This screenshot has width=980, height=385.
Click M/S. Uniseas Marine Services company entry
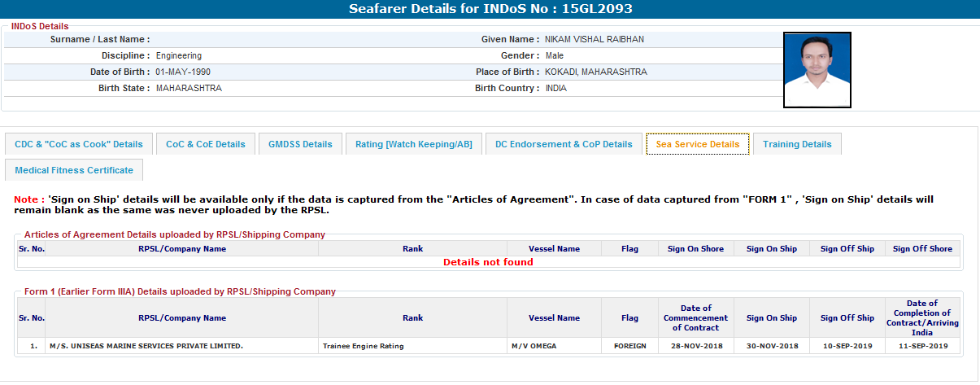[x=146, y=346]
